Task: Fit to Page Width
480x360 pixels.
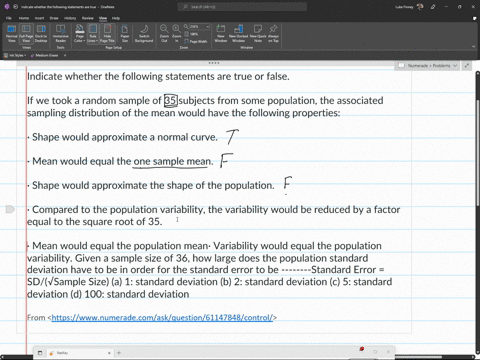Action: tap(196, 41)
